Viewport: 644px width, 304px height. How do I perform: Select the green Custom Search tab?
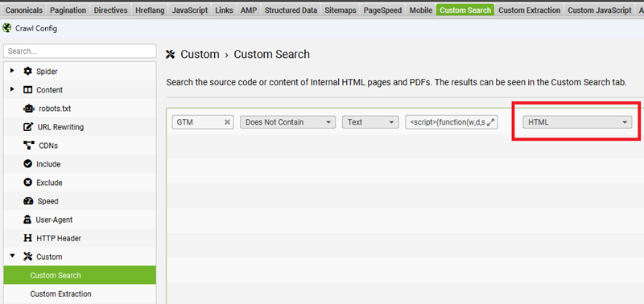tap(465, 10)
